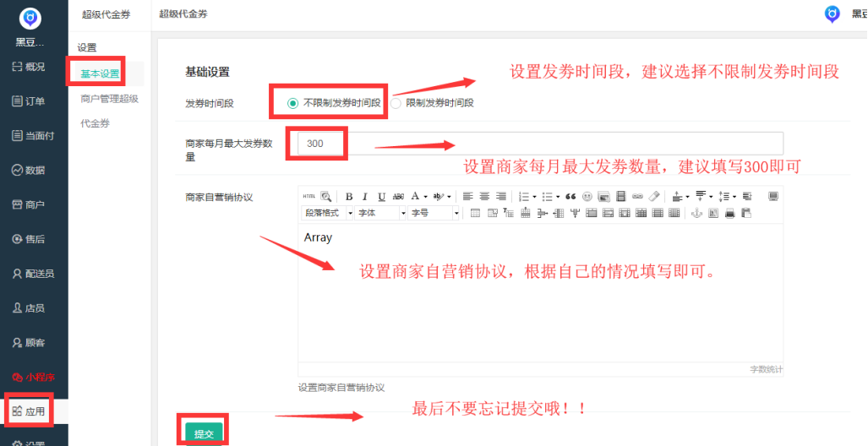Insert an anchor in editor
This screenshot has height=446, width=868.
pyautogui.click(x=697, y=213)
